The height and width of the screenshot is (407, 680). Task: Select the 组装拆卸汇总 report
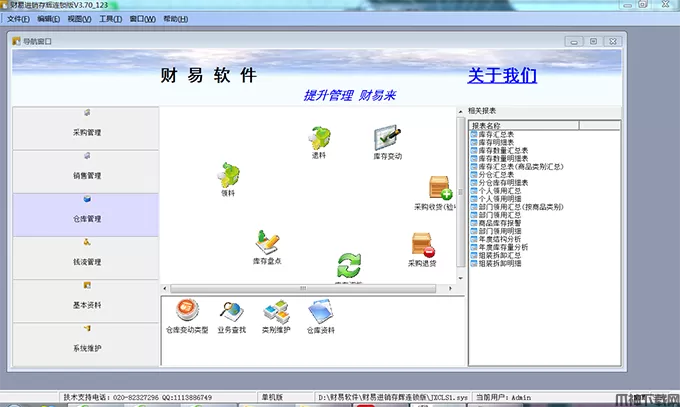pos(496,256)
